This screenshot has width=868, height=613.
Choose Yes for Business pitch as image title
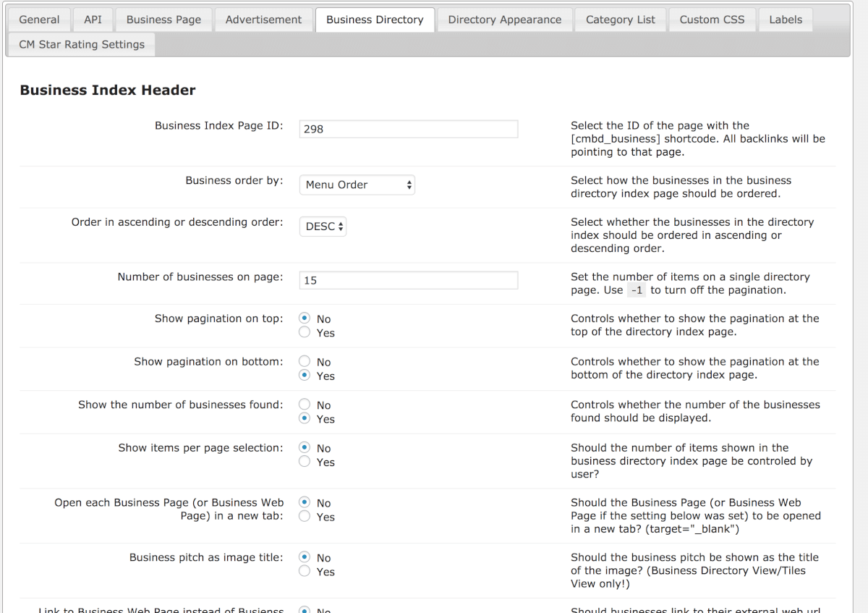click(x=305, y=571)
